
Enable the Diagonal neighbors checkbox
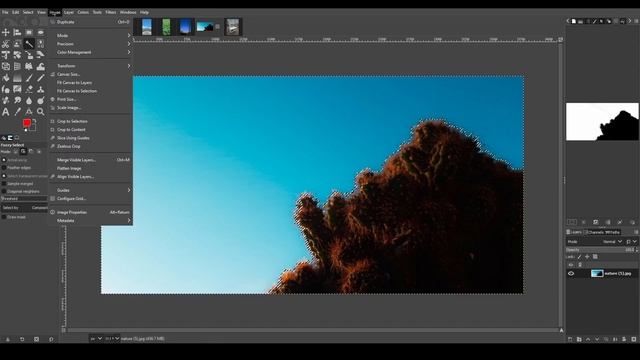coord(4,191)
